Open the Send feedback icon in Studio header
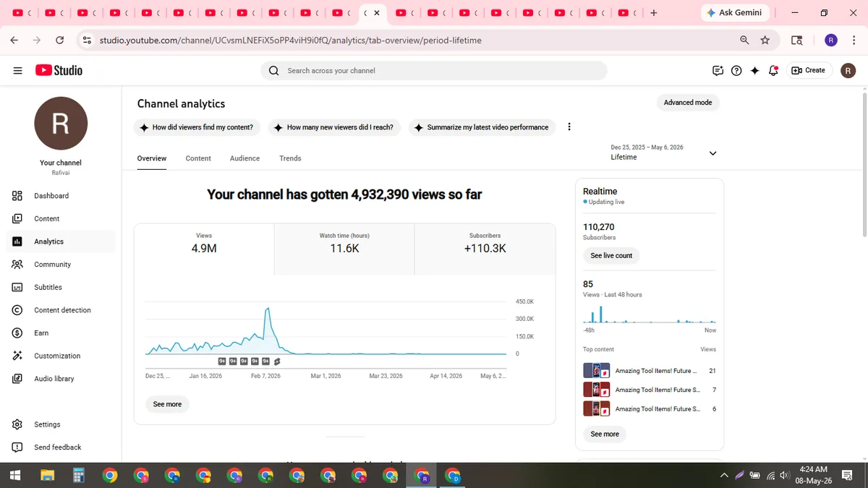Screen dimensions: 868x488 tap(718, 70)
